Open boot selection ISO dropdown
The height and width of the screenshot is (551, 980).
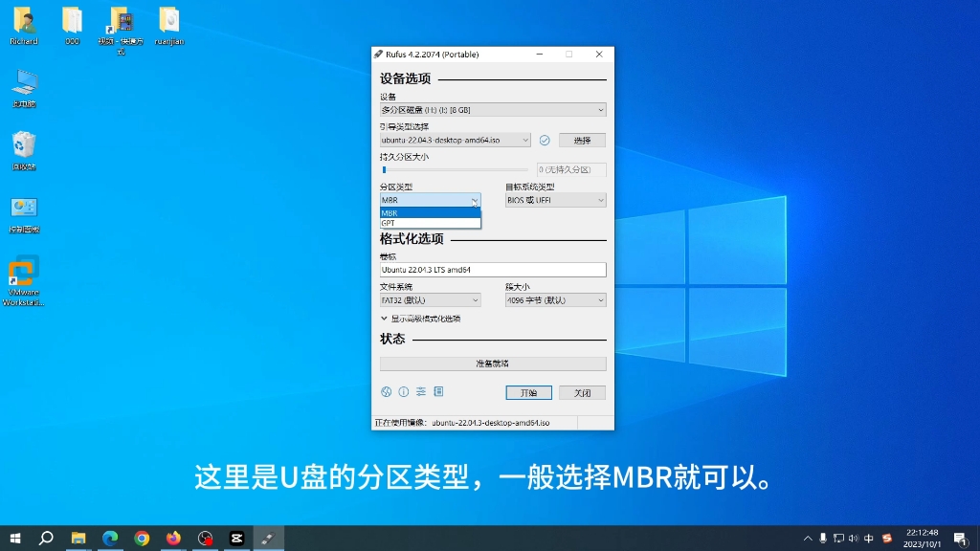click(455, 140)
